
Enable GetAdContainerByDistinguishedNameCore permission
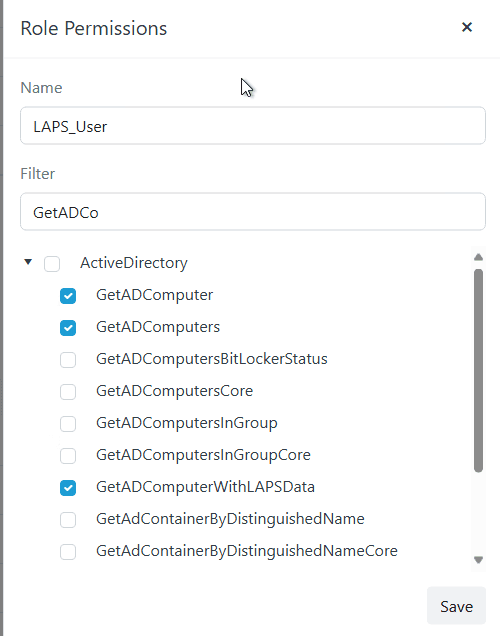(x=68, y=552)
